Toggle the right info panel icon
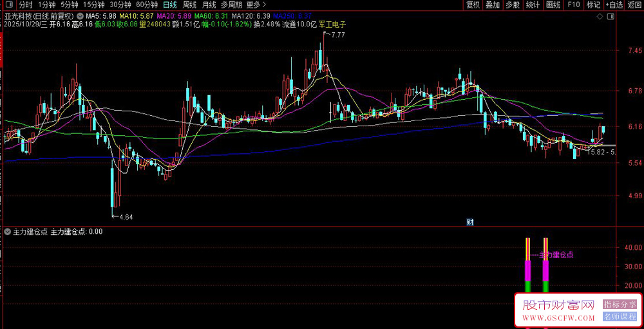The height and width of the screenshot is (329, 644). [x=611, y=17]
